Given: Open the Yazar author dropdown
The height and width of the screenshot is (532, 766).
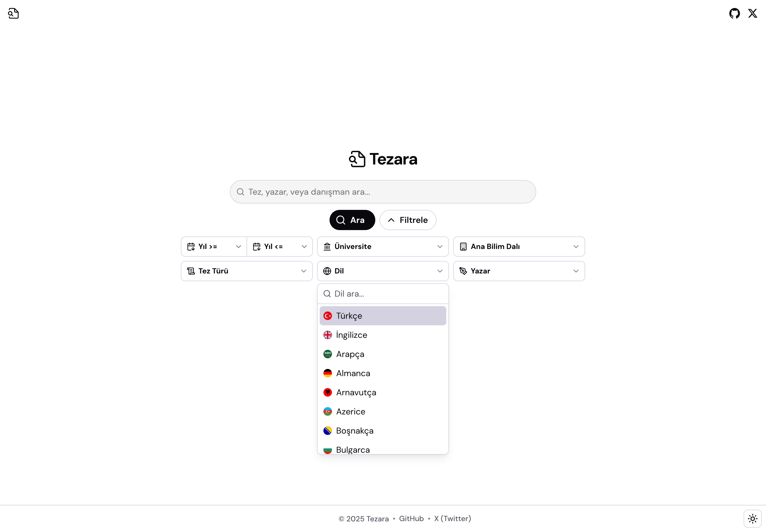Looking at the screenshot, I should pyautogui.click(x=519, y=271).
